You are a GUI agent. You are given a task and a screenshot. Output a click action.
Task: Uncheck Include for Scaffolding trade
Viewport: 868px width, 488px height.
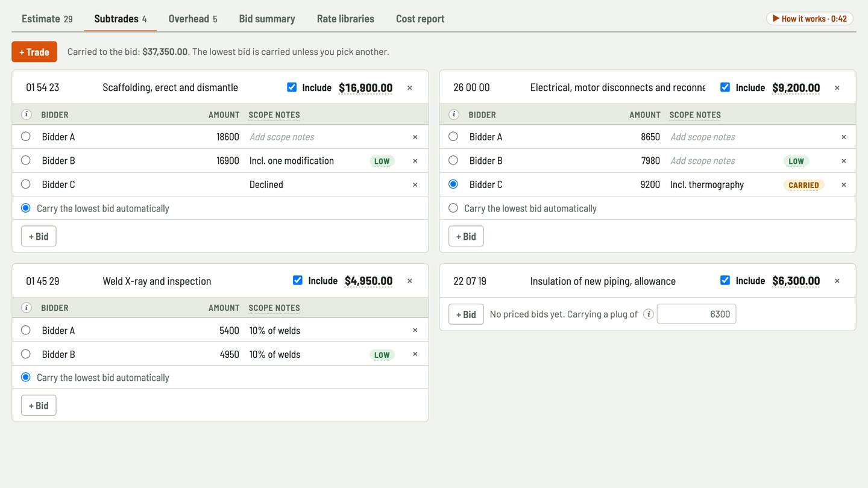point(292,87)
